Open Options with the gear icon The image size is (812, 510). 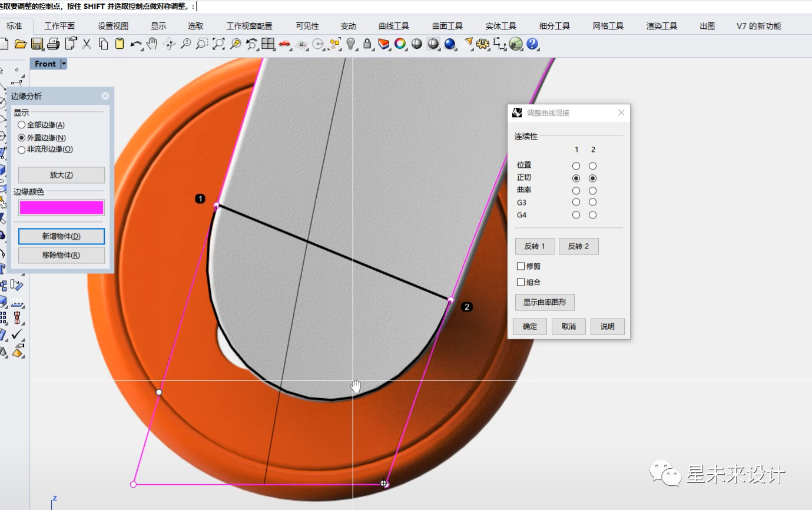pos(483,44)
